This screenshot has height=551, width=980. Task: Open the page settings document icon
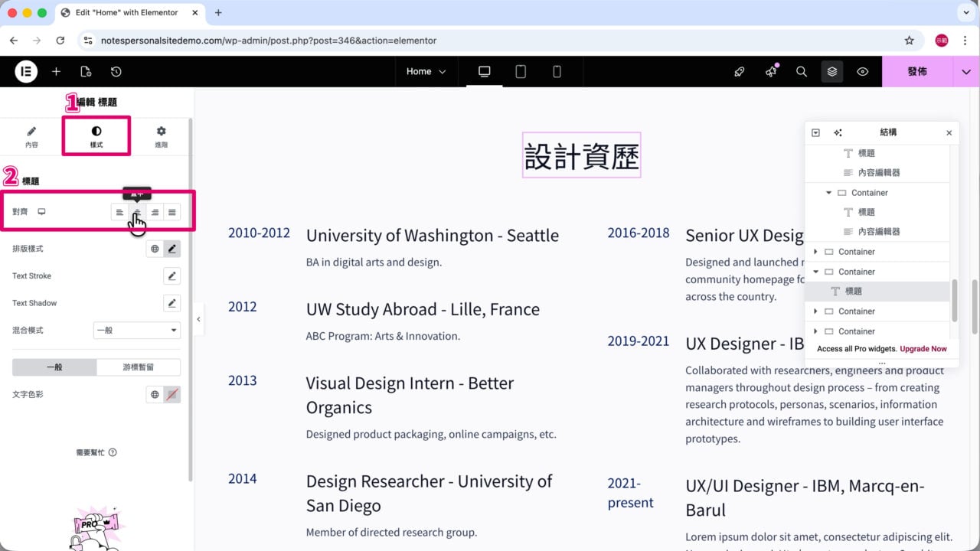(86, 71)
